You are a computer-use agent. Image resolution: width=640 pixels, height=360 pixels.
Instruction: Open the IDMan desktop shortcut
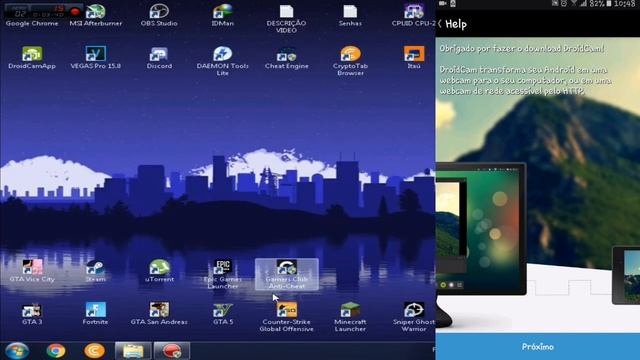tap(222, 16)
